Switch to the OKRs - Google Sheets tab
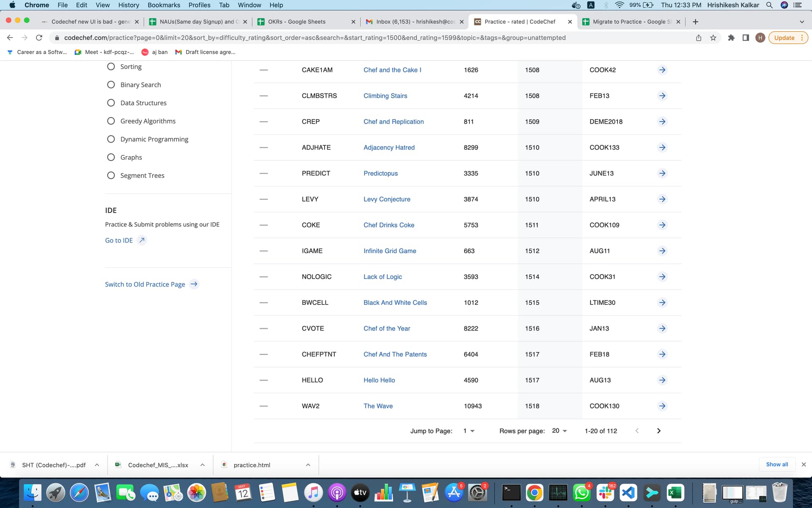The width and height of the screenshot is (812, 508). pyautogui.click(x=297, y=22)
